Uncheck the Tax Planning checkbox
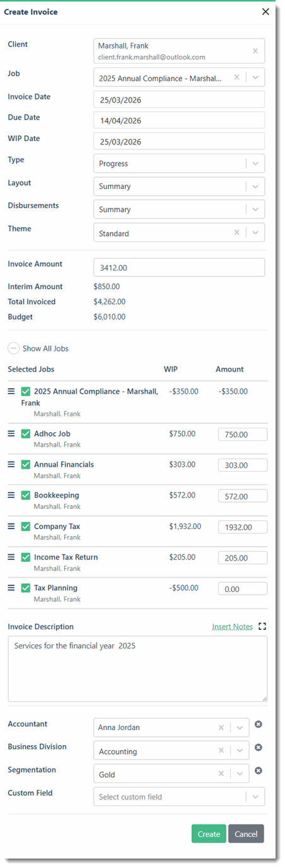285x868 pixels. (26, 588)
